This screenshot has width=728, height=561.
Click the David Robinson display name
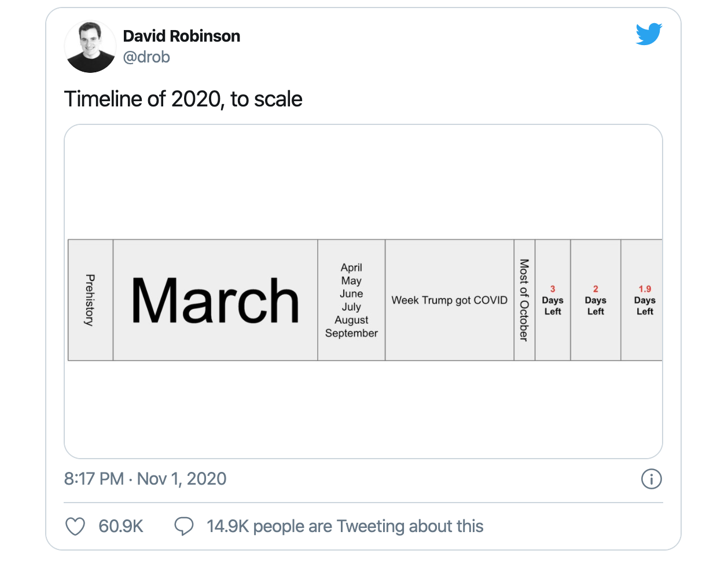(x=182, y=36)
